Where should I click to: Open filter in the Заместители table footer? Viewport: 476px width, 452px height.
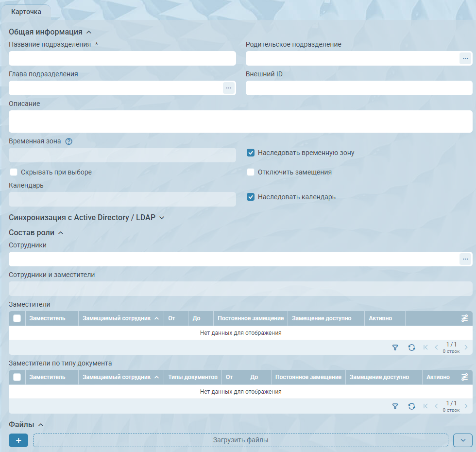click(x=395, y=348)
